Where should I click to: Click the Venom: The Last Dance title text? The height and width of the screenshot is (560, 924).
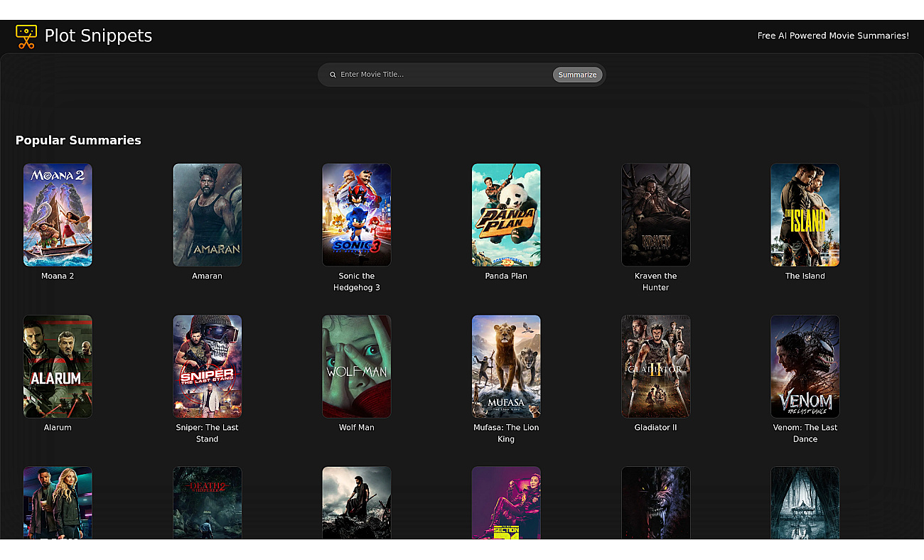click(x=805, y=433)
